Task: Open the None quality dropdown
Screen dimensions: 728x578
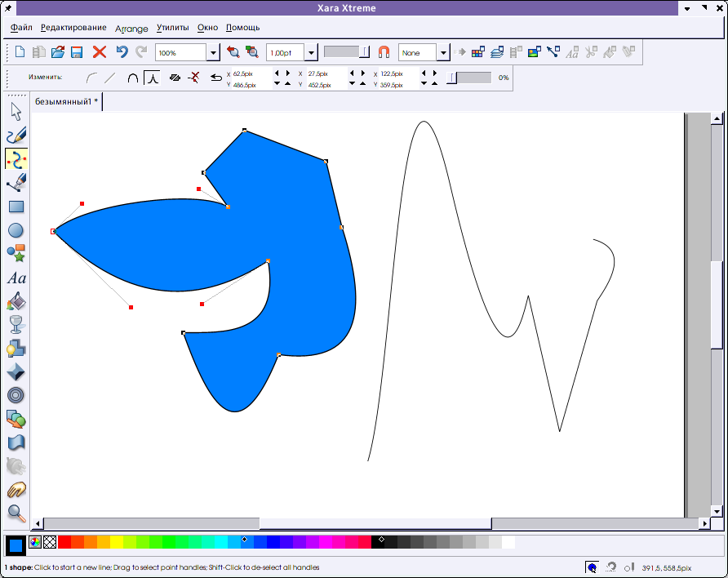Action: tap(443, 53)
